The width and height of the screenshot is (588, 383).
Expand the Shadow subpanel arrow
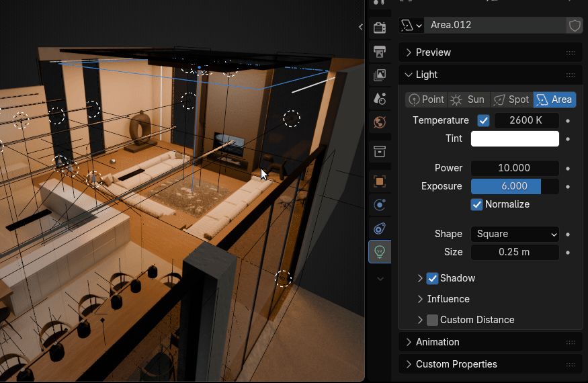(x=420, y=278)
